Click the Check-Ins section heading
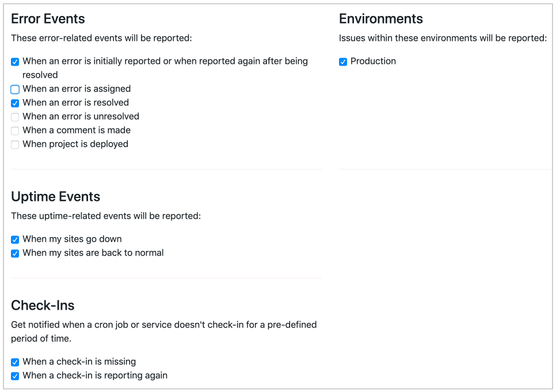This screenshot has width=556, height=392. (x=43, y=305)
